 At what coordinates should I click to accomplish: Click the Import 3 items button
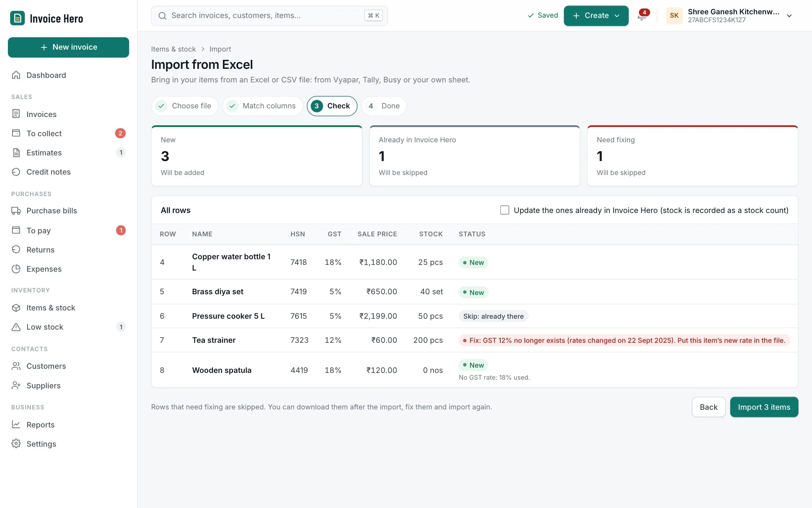click(x=764, y=407)
